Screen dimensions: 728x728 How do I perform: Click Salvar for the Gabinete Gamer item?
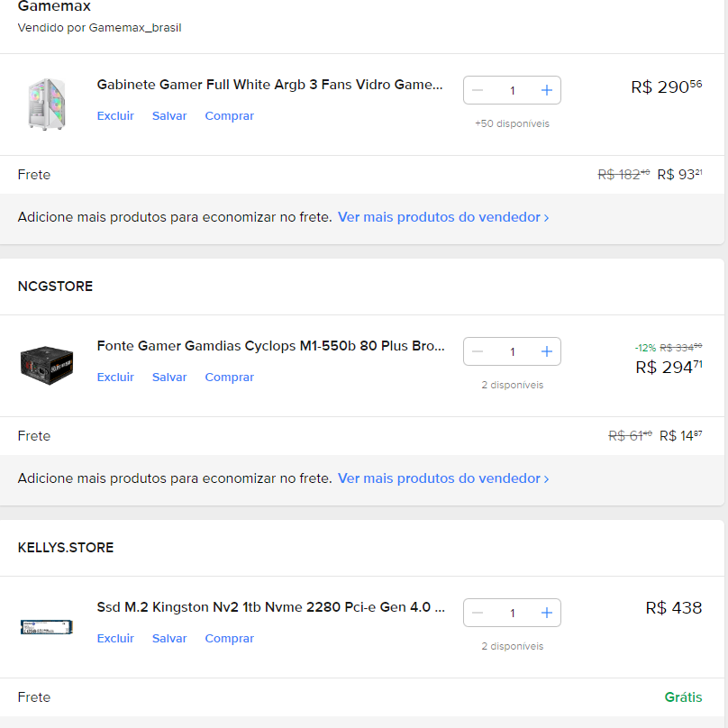pyautogui.click(x=169, y=115)
